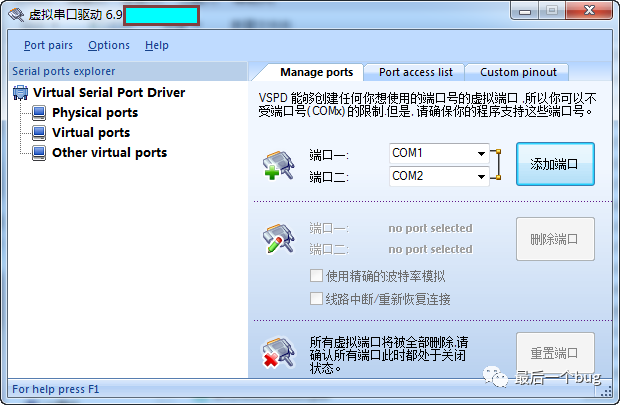Select Virtual ports in the tree
The width and height of the screenshot is (620, 405).
[x=91, y=133]
